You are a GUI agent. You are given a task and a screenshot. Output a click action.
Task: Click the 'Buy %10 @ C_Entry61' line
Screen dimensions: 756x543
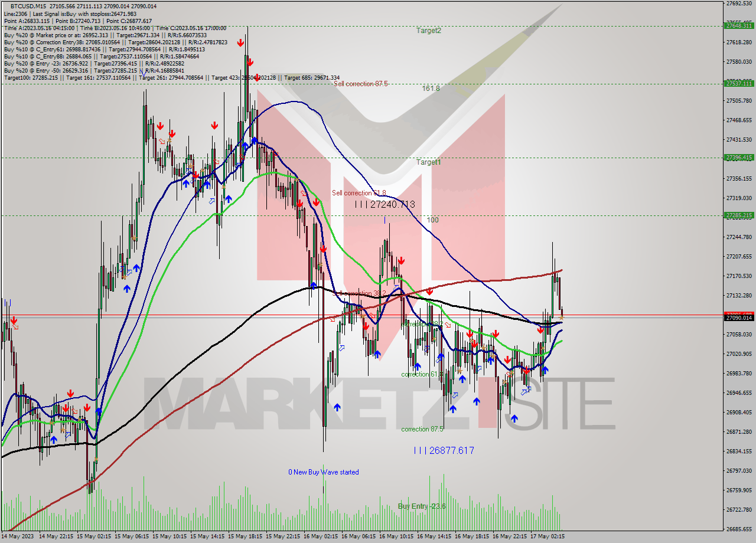(x=104, y=49)
